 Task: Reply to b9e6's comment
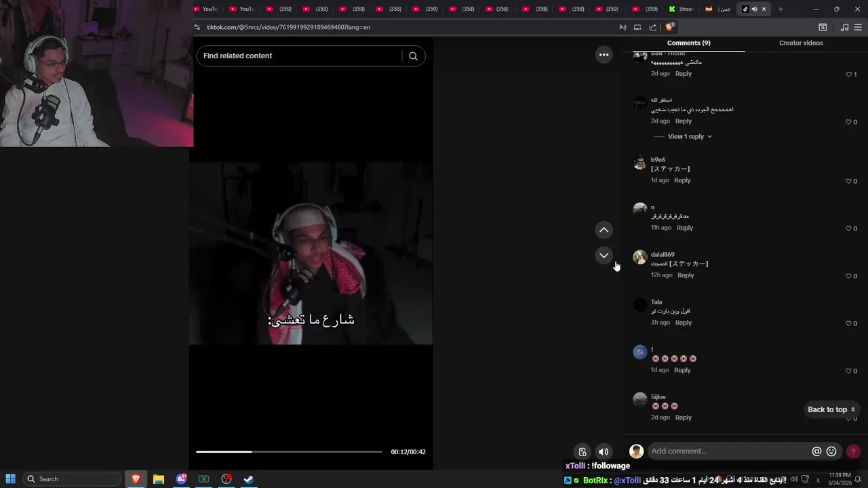coord(682,180)
